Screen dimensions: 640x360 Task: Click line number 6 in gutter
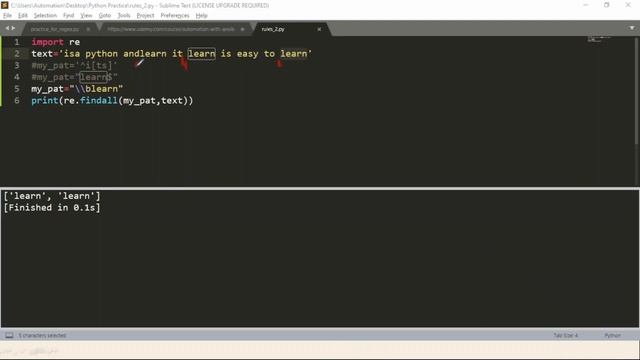tap(17, 100)
